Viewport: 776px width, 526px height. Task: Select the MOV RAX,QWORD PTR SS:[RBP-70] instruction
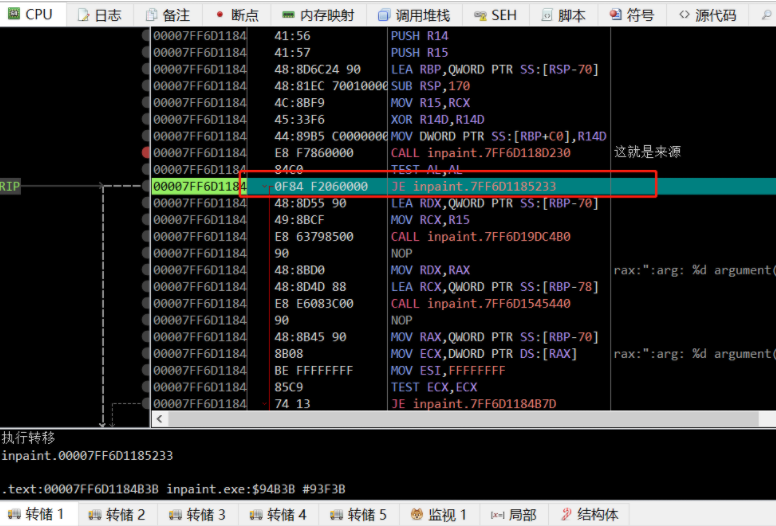point(494,337)
